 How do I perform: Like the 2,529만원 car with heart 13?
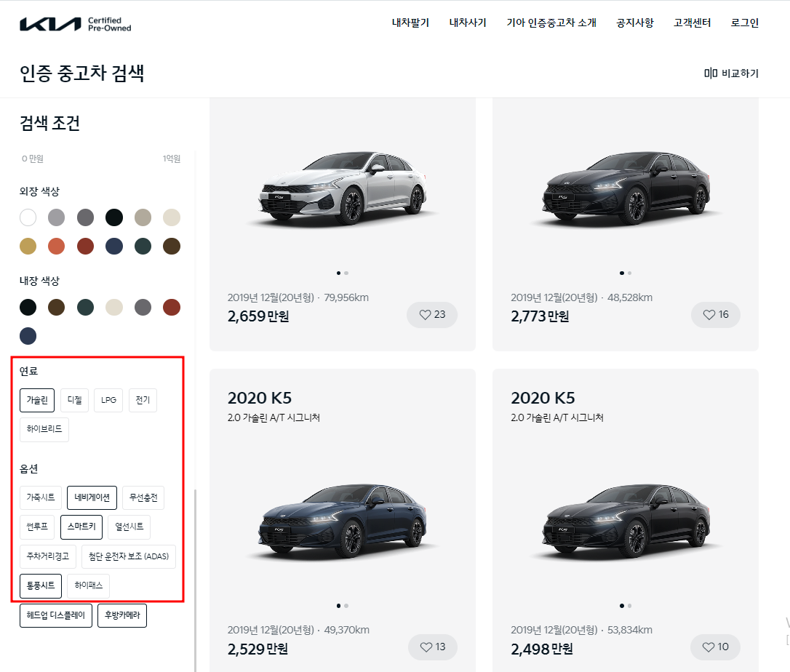point(433,647)
